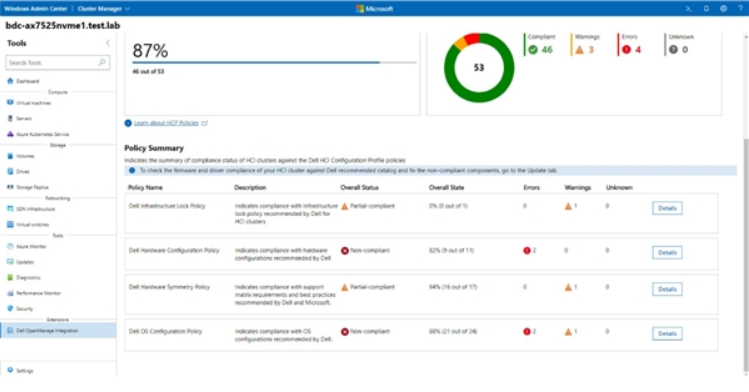The width and height of the screenshot is (749, 392).
Task: Click the Microsoft logo in header
Action: tap(374, 9)
